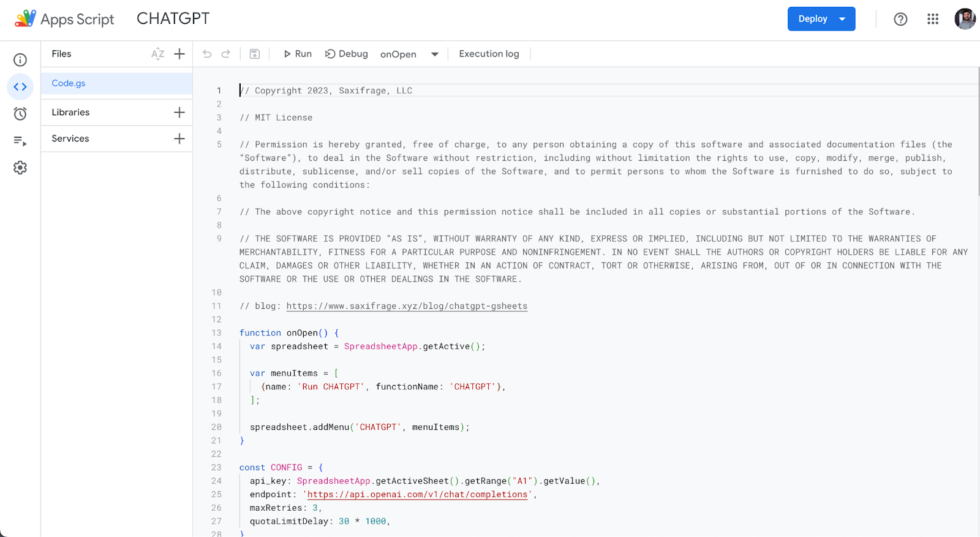Add a service with plus icon
980x537 pixels.
click(179, 139)
